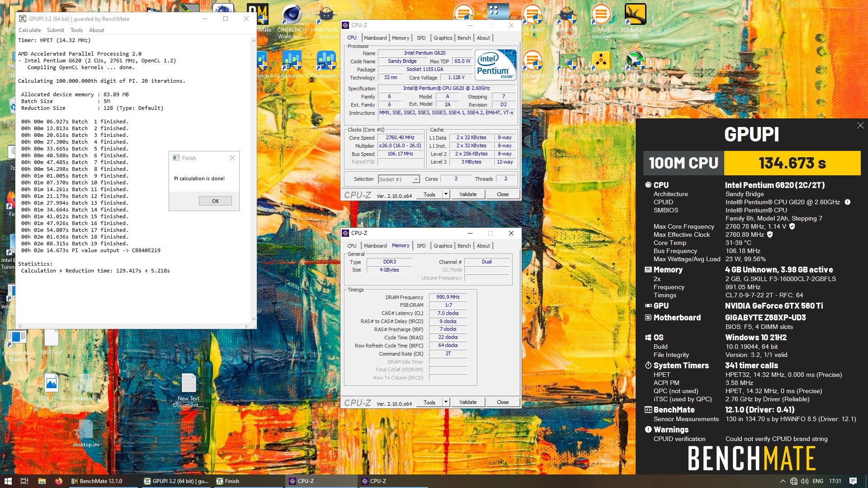Open the CINEBENCH Windows desktop shortcut
The width and height of the screenshot is (868, 488).
pyautogui.click(x=292, y=21)
